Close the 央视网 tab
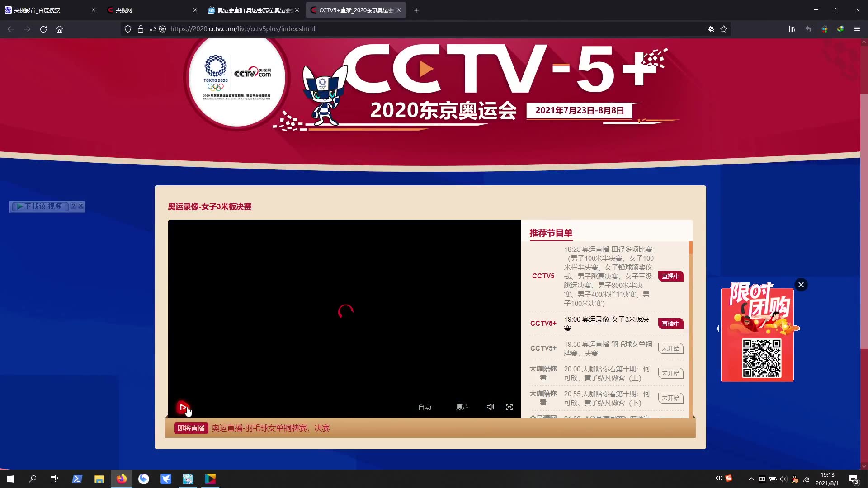The height and width of the screenshot is (488, 868). tap(195, 10)
